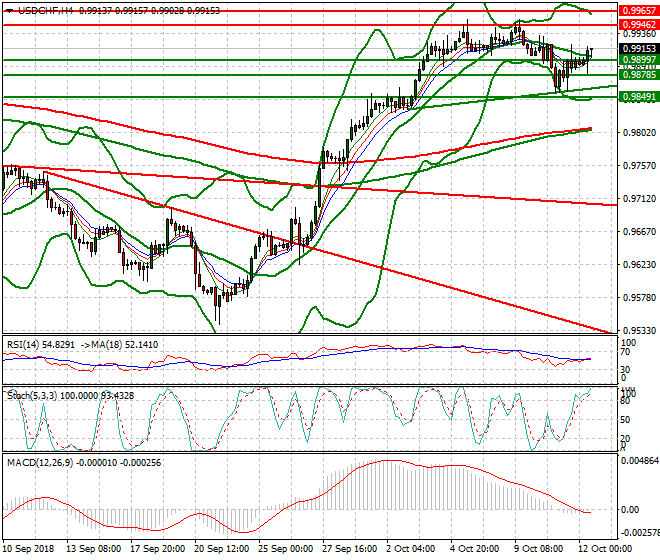Click the 12 Oct 00:00 time label

coord(605,549)
